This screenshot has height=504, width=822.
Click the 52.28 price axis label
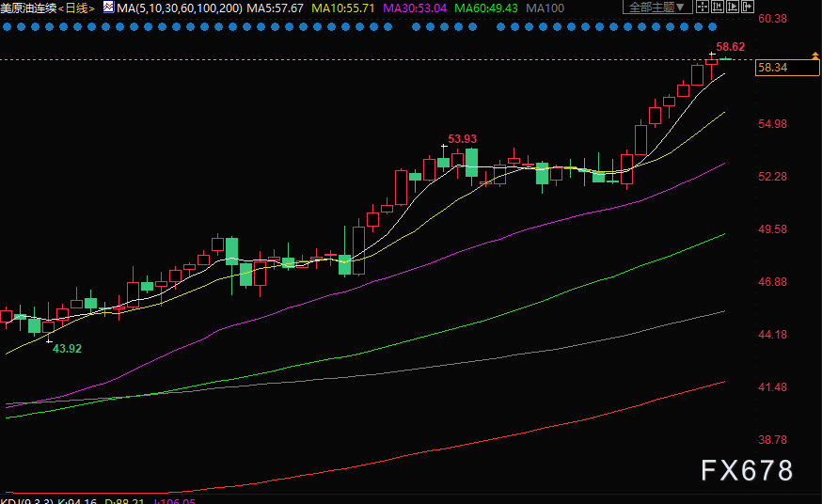click(x=773, y=177)
